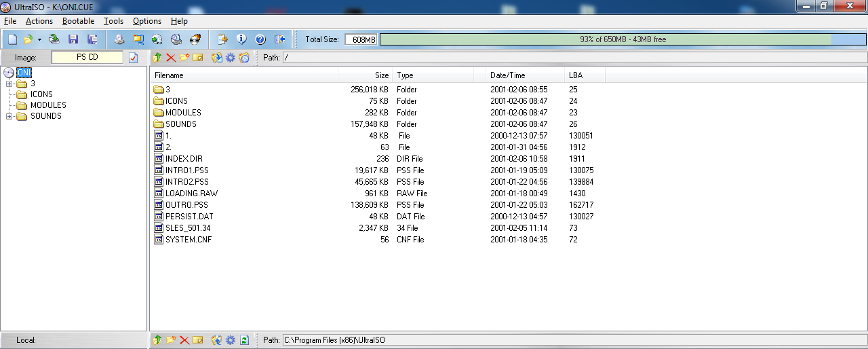This screenshot has width=868, height=349.
Task: Click the icon right of image pane gear
Action: pyautogui.click(x=244, y=58)
